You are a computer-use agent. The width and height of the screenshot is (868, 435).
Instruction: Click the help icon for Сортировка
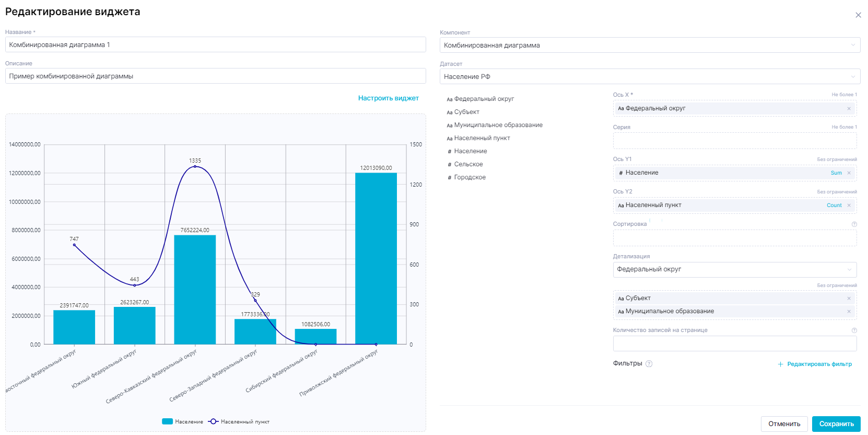(x=854, y=224)
